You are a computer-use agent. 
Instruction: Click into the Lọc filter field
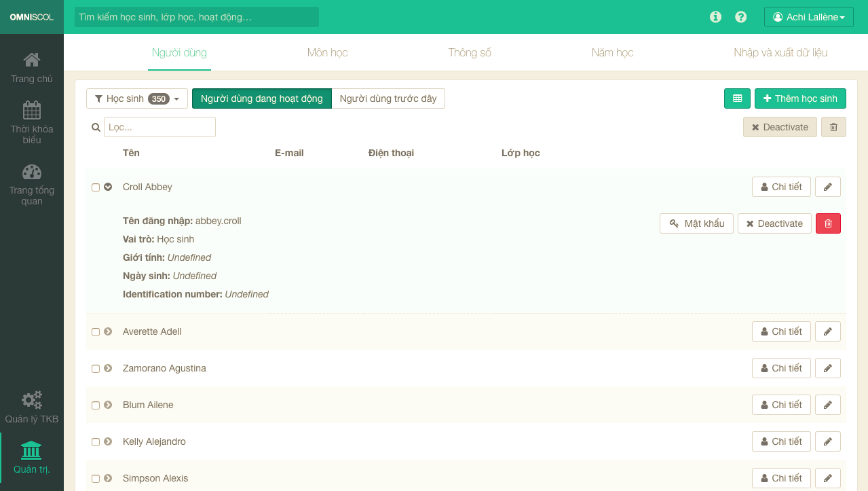point(159,127)
